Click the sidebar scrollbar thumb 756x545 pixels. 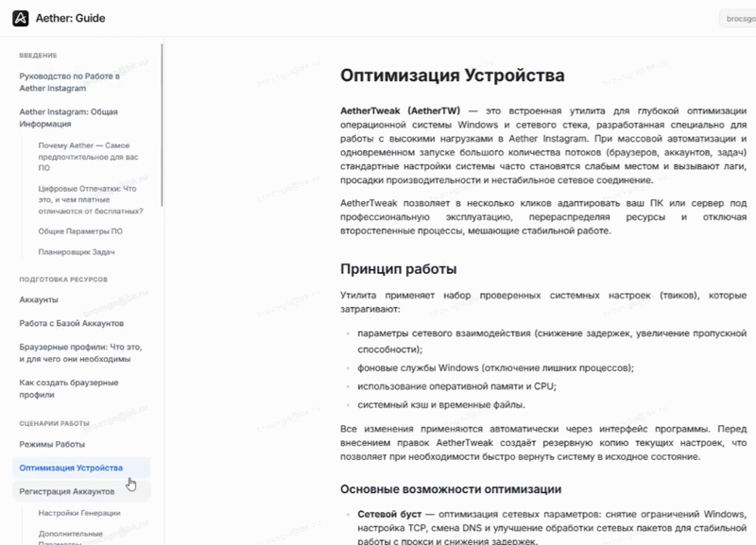tap(162, 126)
